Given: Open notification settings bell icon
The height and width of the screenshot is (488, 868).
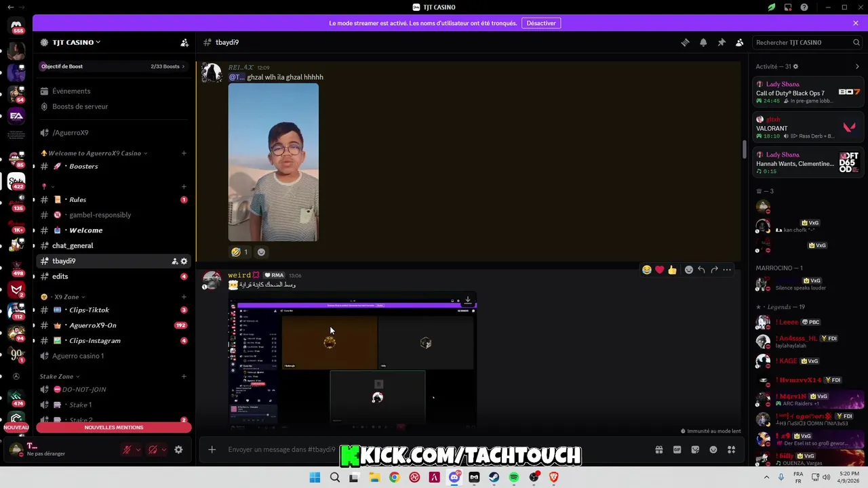Looking at the screenshot, I should [703, 42].
